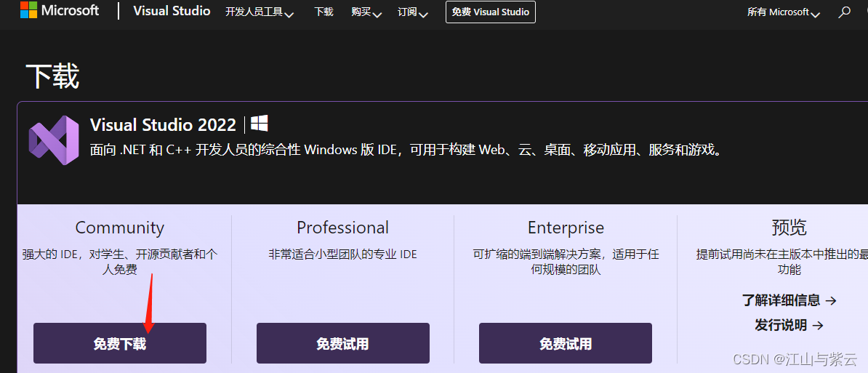Click the 预览 heading
This screenshot has height=373, width=868.
789,228
